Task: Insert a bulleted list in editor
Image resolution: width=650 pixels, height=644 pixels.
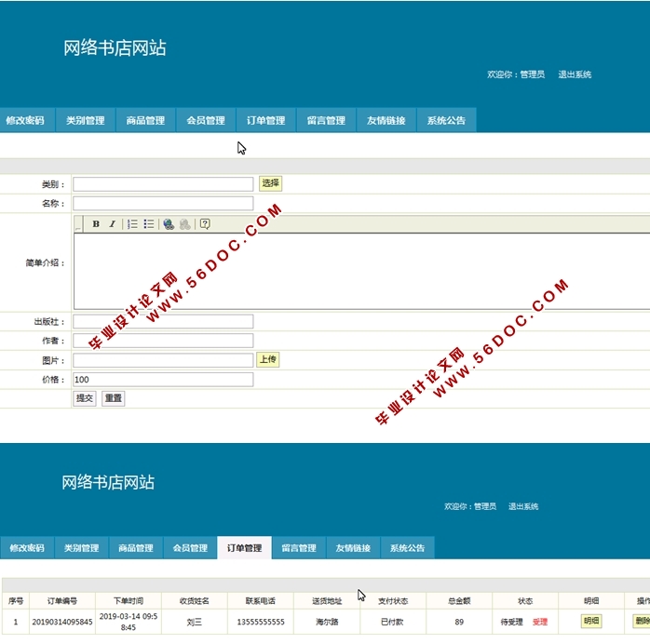Action: tap(149, 223)
